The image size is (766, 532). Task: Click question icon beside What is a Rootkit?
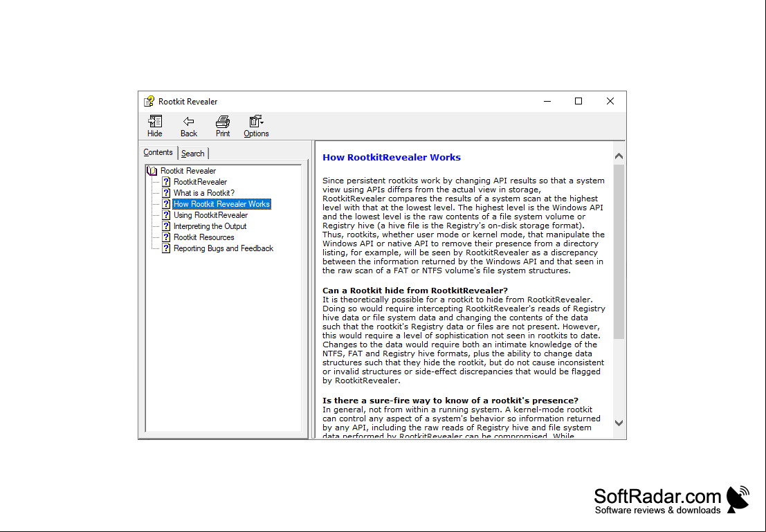(166, 193)
